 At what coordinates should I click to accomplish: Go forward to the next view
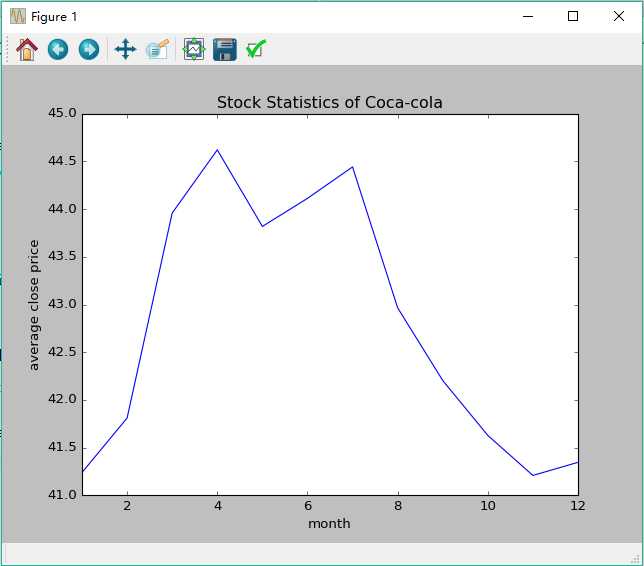pos(89,50)
